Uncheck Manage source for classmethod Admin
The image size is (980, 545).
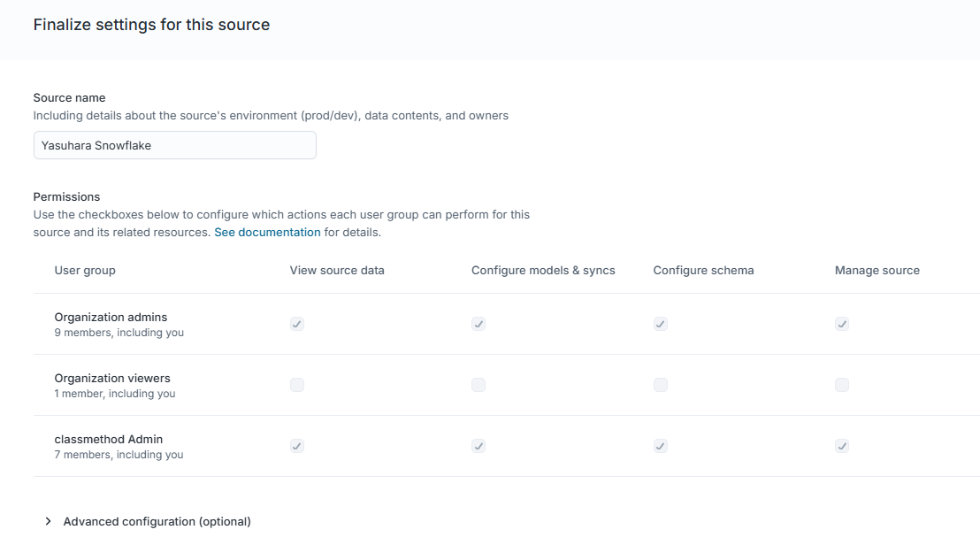tap(842, 446)
